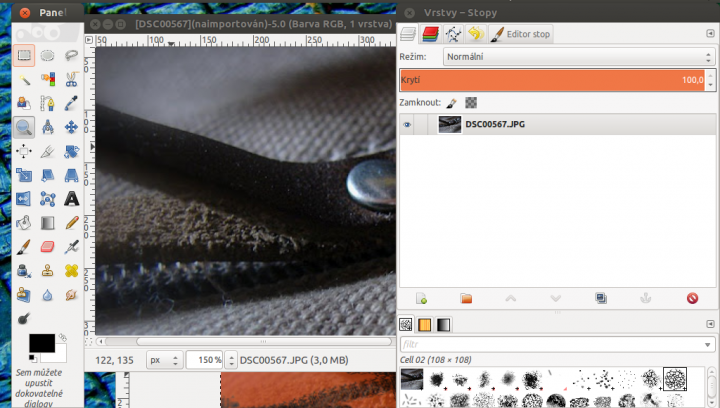Viewport: 720px width, 408px height.
Task: Switch to the Editor stop tab
Action: (x=520, y=34)
